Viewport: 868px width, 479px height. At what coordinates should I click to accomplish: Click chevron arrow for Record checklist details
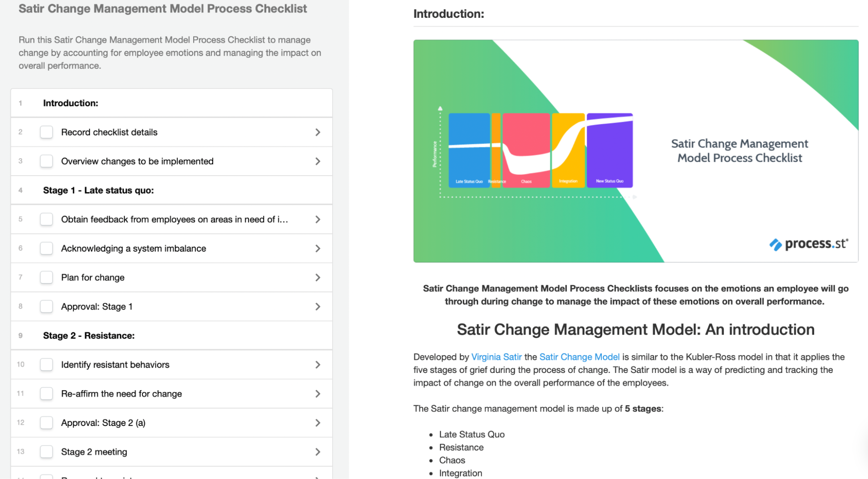point(318,132)
